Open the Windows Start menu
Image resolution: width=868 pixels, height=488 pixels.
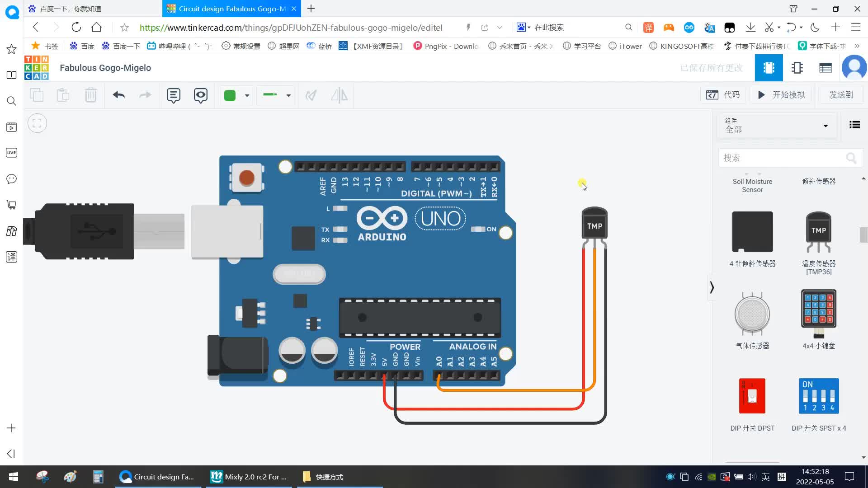coord(14,477)
